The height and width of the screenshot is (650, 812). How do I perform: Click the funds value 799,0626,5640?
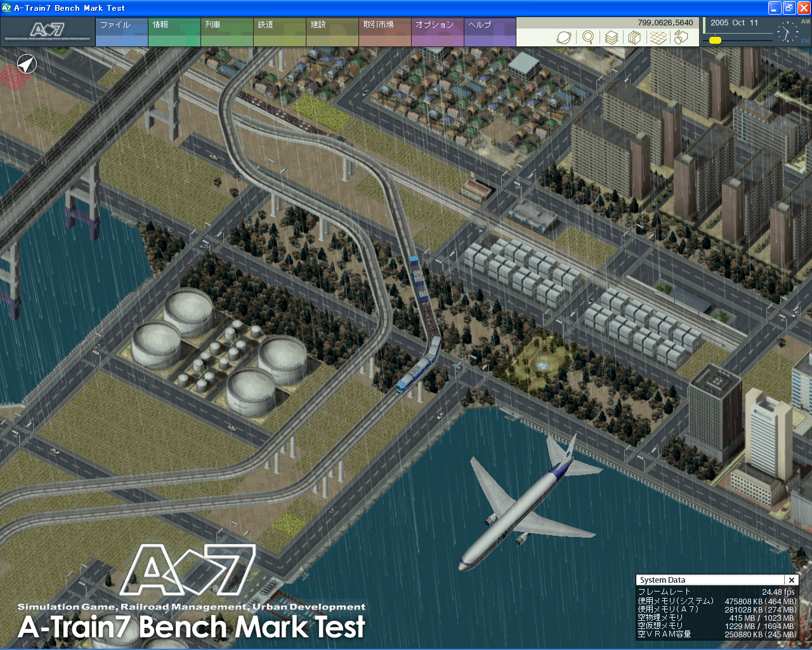(x=665, y=23)
